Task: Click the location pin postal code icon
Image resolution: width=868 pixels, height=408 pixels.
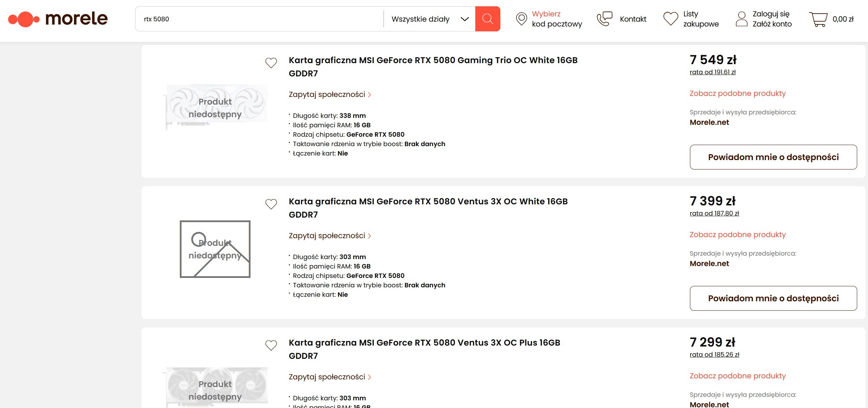Action: pos(521,19)
